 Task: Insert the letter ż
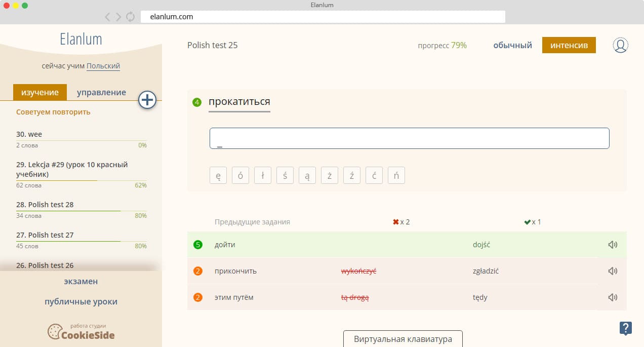[330, 175]
